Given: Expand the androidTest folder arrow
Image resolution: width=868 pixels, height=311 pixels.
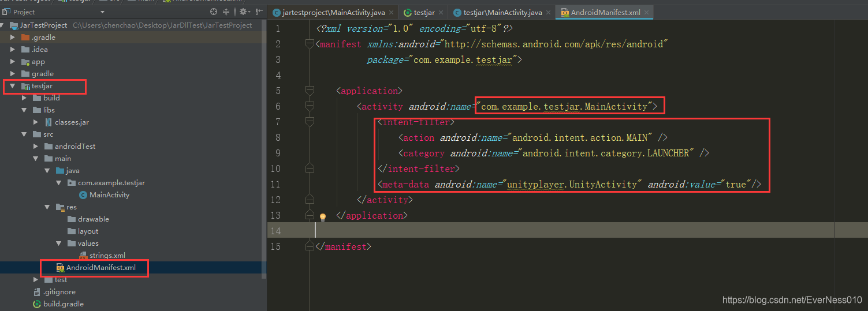Looking at the screenshot, I should click(36, 147).
